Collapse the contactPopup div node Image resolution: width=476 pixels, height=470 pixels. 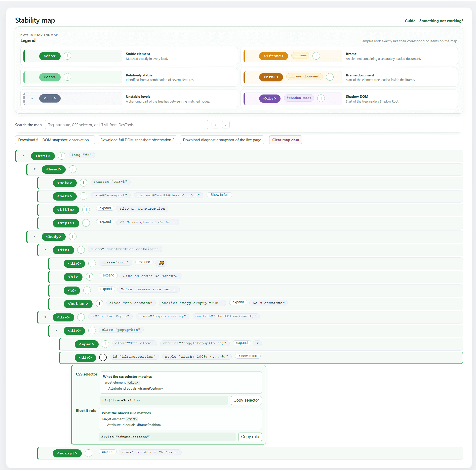click(46, 317)
